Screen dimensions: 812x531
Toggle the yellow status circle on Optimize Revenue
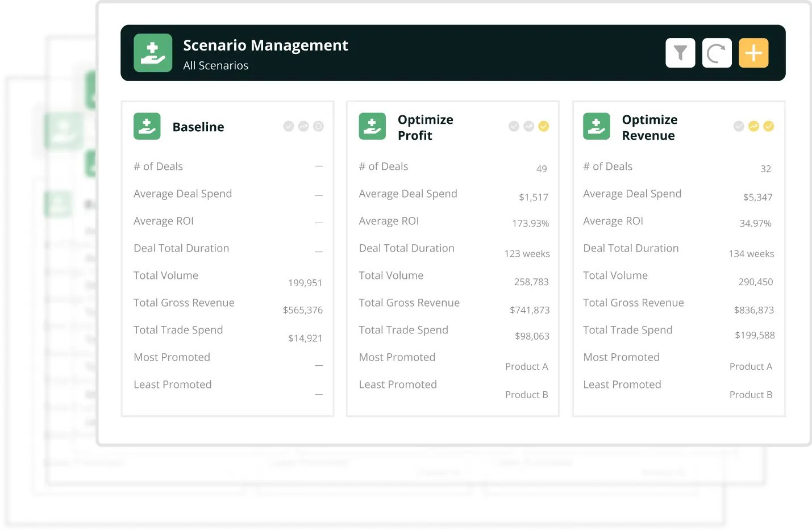[768, 127]
